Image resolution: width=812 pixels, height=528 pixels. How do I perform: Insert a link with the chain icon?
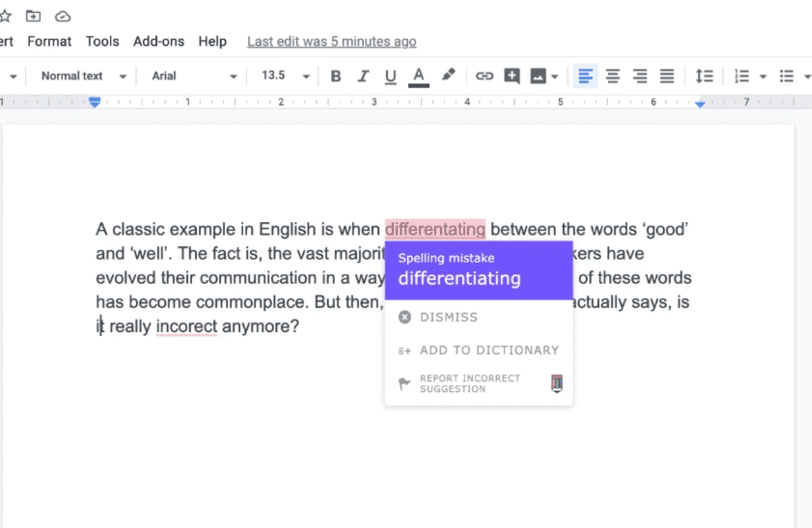[484, 77]
